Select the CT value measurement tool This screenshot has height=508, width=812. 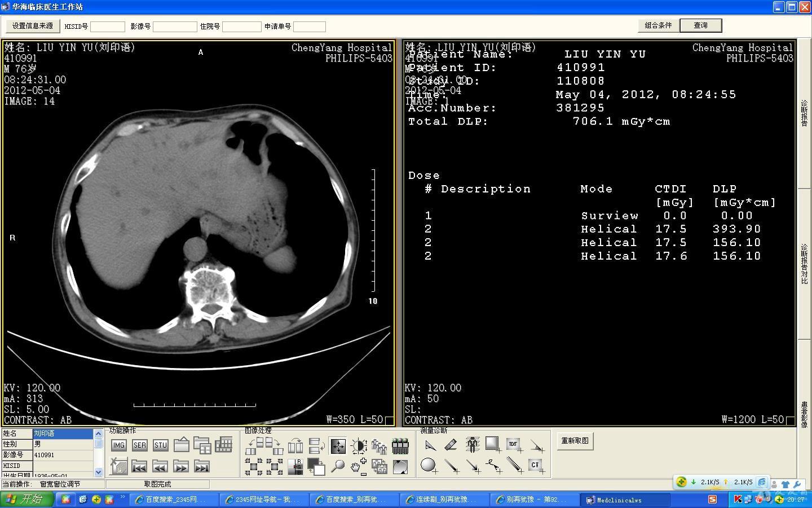(x=536, y=466)
